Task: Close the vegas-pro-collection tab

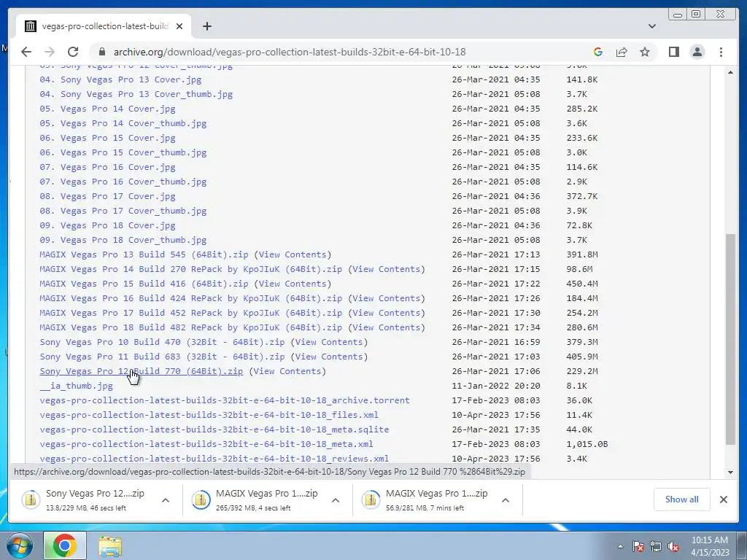Action: [x=179, y=26]
